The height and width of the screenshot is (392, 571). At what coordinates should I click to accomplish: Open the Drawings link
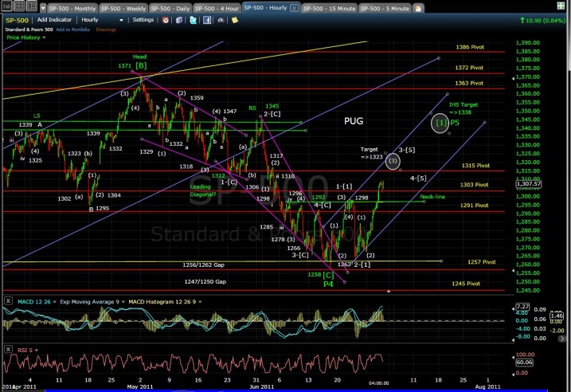[x=106, y=29]
